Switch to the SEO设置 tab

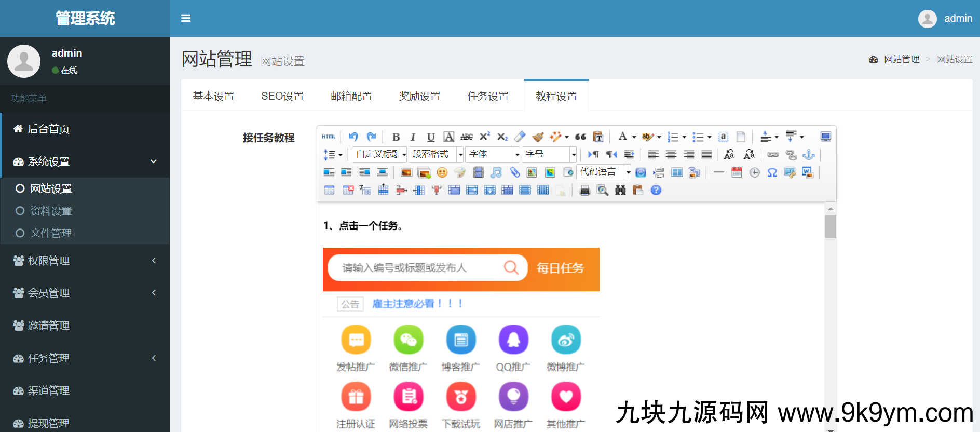click(x=282, y=96)
